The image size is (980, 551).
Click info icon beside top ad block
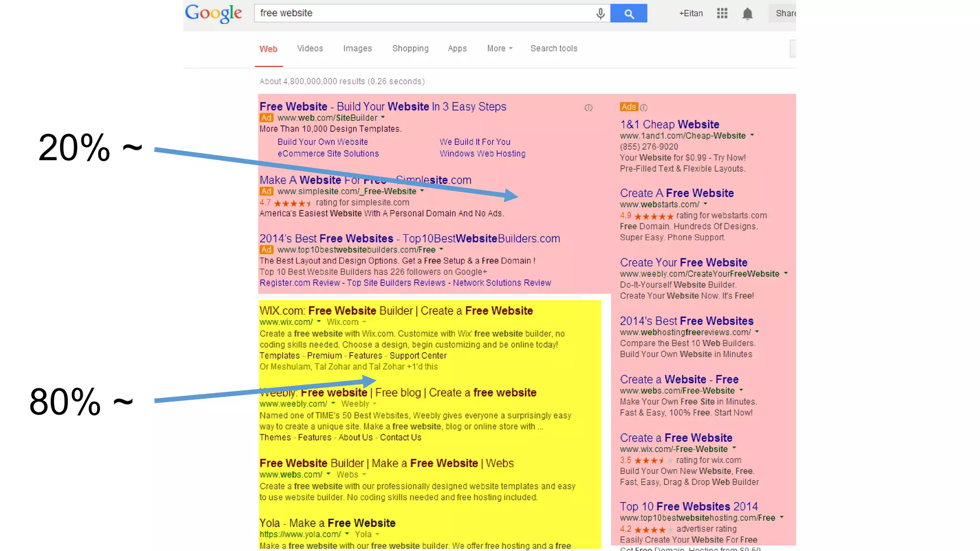coord(589,108)
